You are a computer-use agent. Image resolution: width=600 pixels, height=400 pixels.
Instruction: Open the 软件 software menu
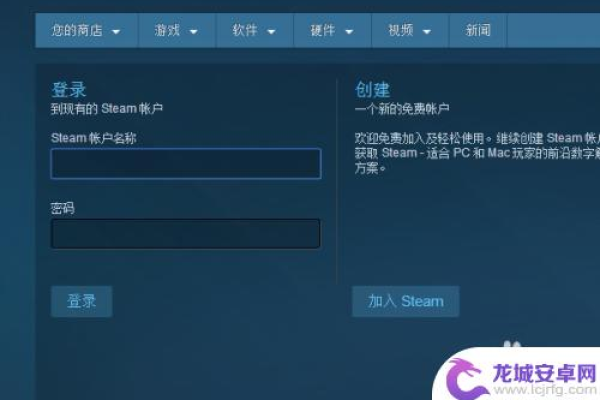(x=254, y=30)
